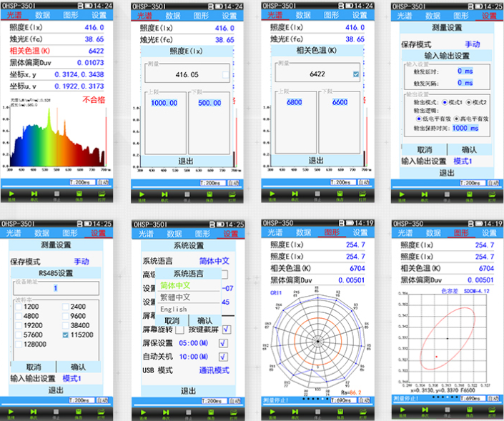The width and height of the screenshot is (504, 421).
Task: Open the USB 模式 通讯模式 selector
Action: coord(214,370)
